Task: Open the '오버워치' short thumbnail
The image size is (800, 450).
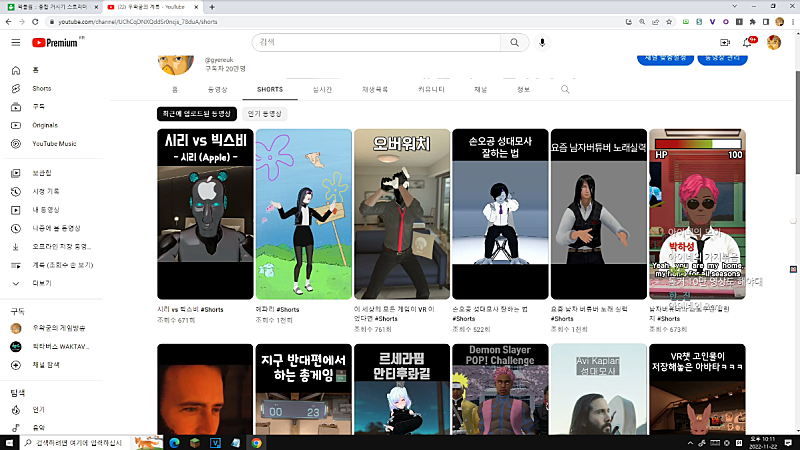Action: (x=401, y=214)
